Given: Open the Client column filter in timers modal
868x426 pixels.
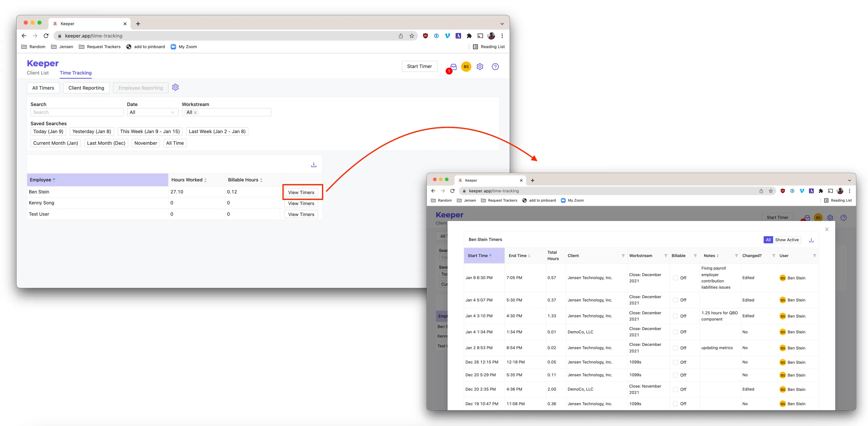Looking at the screenshot, I should click(x=623, y=256).
